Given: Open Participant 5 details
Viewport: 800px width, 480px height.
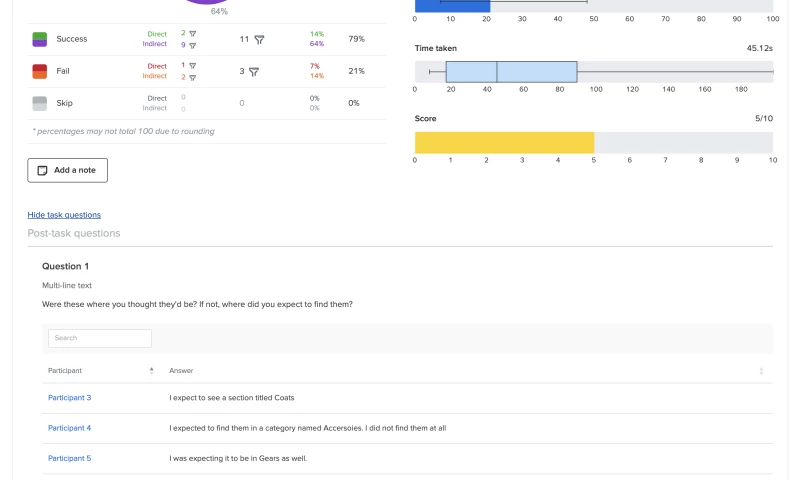Looking at the screenshot, I should (69, 458).
